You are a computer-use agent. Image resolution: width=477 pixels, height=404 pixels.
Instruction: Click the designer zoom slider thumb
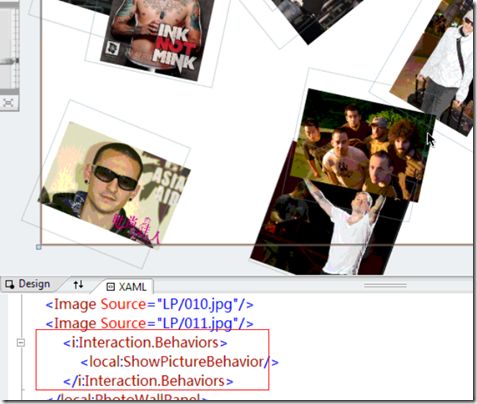pos(9,61)
